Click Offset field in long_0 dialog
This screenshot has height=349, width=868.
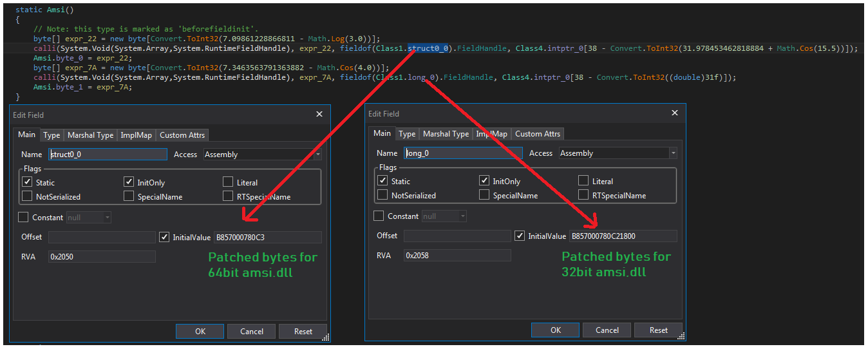(457, 236)
